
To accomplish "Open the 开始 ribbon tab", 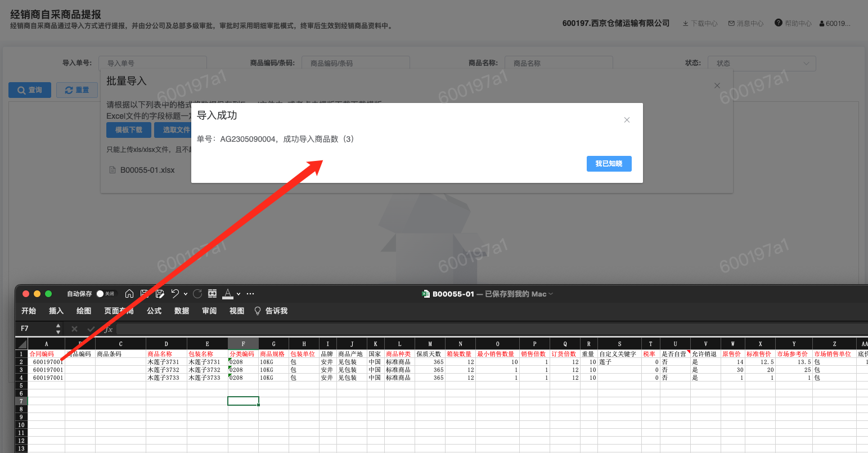I will [x=29, y=311].
